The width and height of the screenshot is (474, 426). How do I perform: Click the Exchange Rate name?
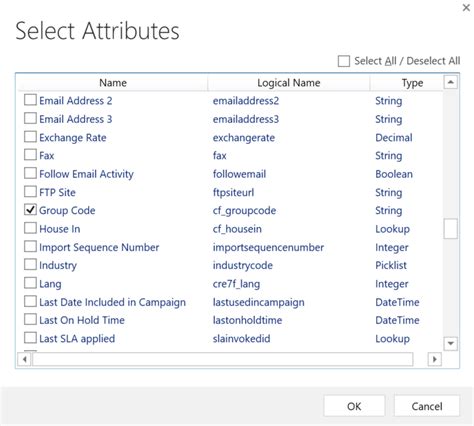[x=73, y=137]
